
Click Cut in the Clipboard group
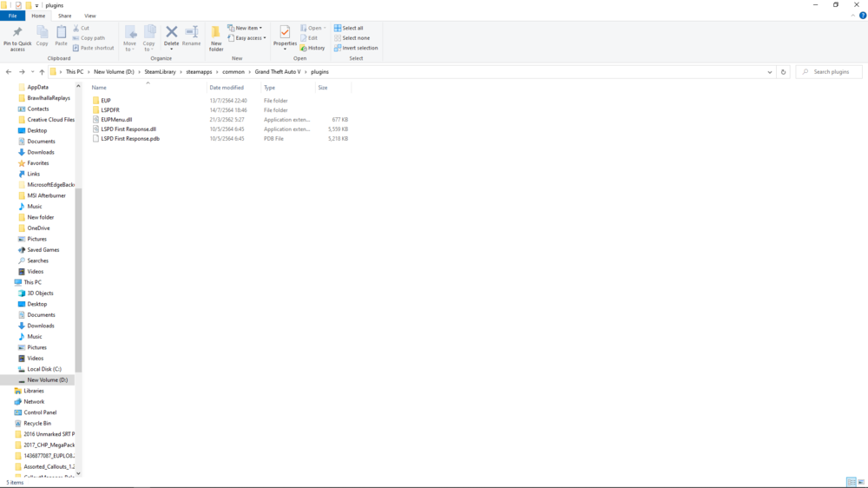click(81, 28)
